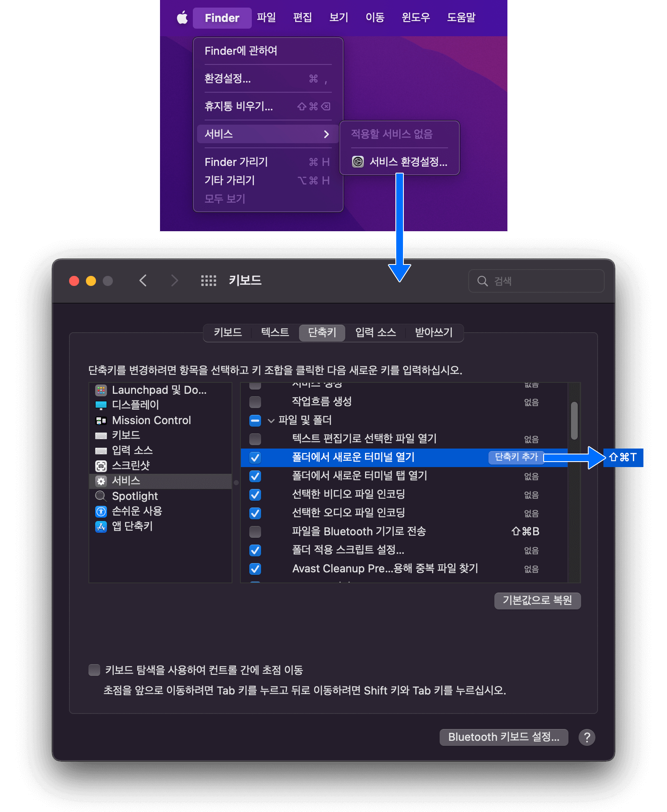Viewport: 667px width, 812px height.
Task: Click 없음 shortcut for 폴더 적용 스크립트 설정
Action: click(531, 550)
